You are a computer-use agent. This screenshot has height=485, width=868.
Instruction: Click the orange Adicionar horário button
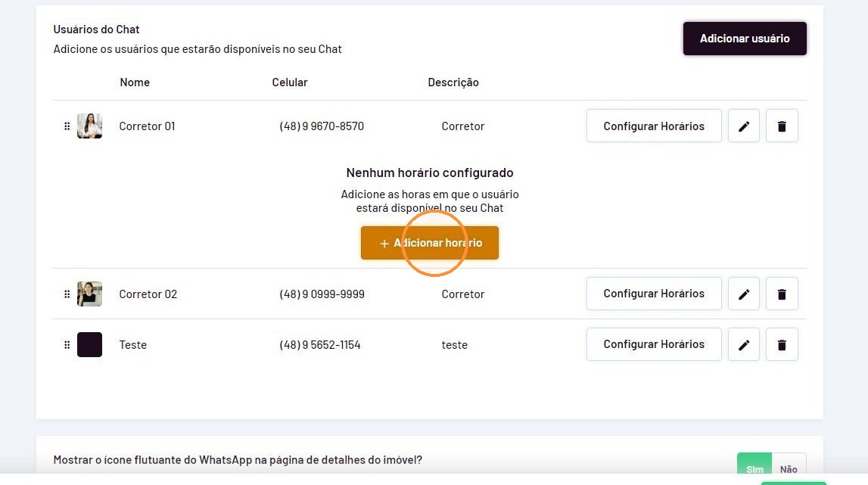(430, 242)
